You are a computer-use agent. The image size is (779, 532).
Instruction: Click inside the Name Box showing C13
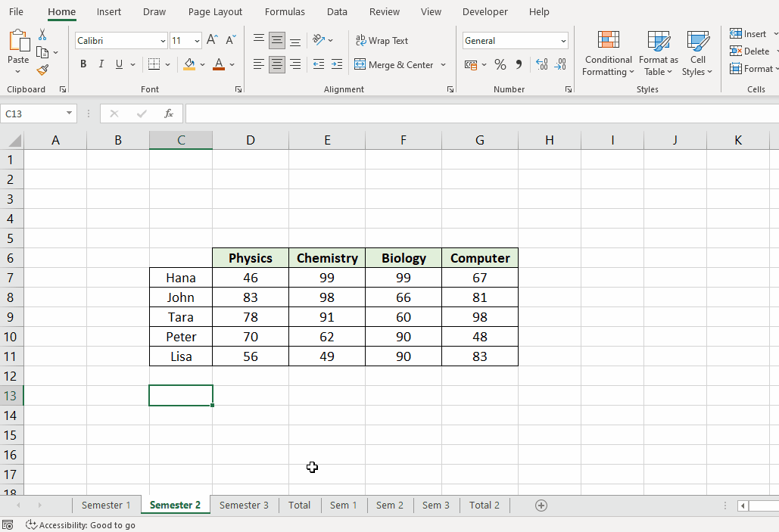[32, 113]
